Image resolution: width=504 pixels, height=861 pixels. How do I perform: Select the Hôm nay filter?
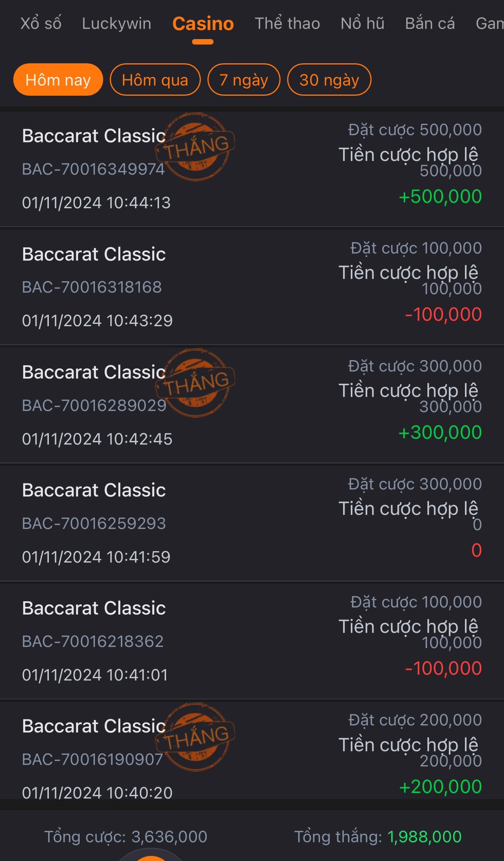(58, 80)
